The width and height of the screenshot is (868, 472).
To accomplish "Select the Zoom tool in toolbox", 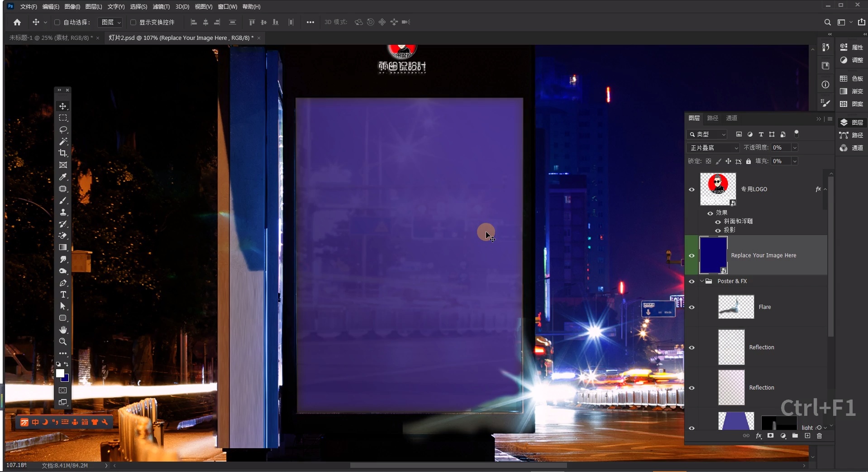I will 63,342.
